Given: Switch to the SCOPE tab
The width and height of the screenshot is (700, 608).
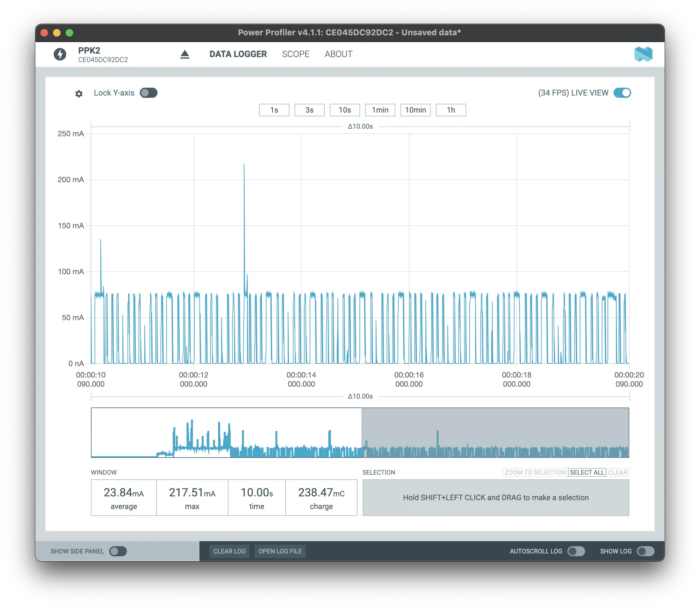Looking at the screenshot, I should point(296,54).
